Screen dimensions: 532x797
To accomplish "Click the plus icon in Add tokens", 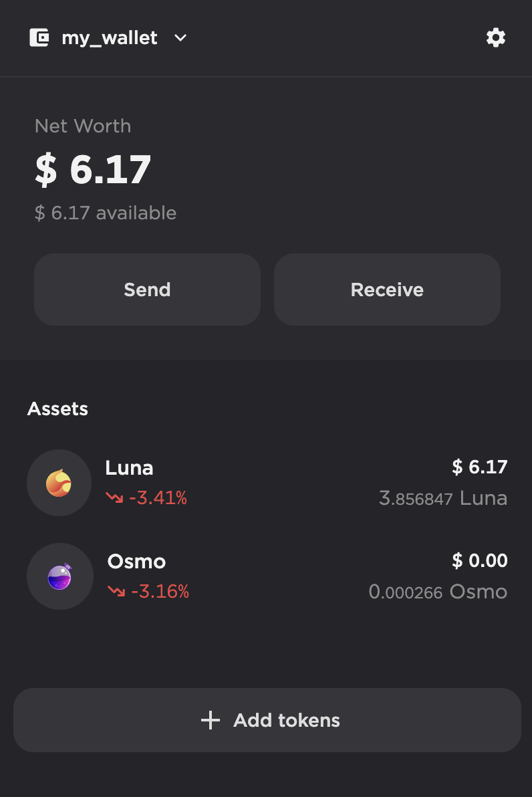I will [x=211, y=720].
